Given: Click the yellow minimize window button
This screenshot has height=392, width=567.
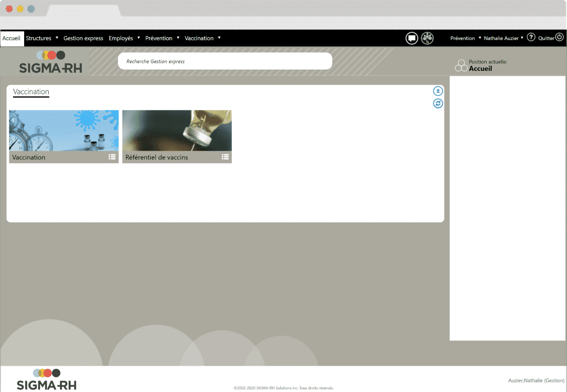Looking at the screenshot, I should coord(20,9).
